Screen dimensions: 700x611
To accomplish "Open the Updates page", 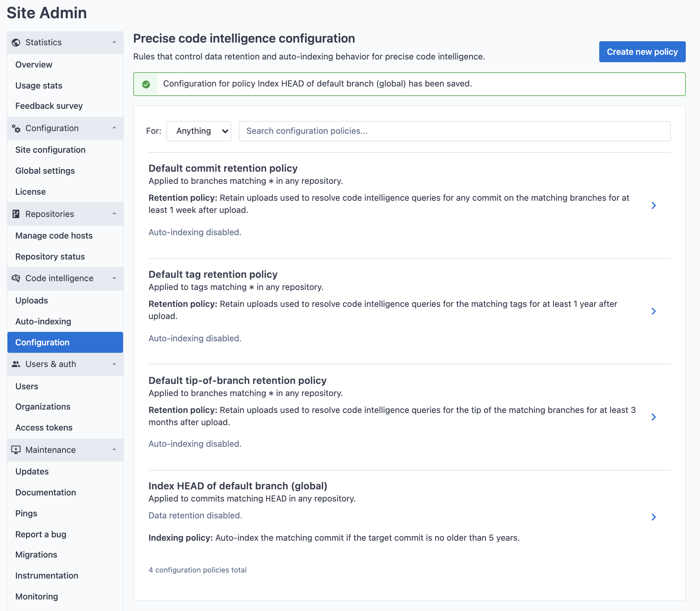I will pyautogui.click(x=32, y=471).
